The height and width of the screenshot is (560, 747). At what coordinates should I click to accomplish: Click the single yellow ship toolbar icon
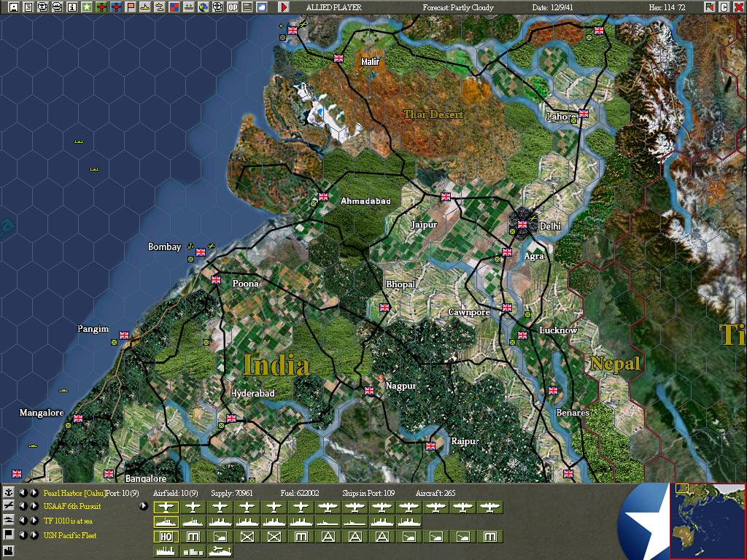[145, 7]
